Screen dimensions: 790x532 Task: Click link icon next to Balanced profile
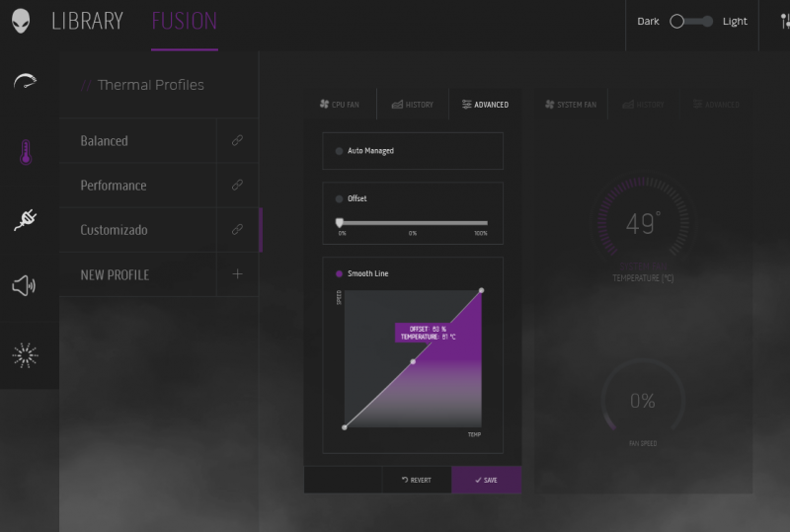click(x=237, y=141)
